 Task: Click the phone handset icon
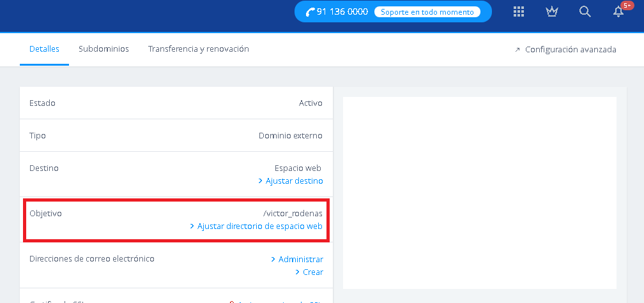click(310, 12)
